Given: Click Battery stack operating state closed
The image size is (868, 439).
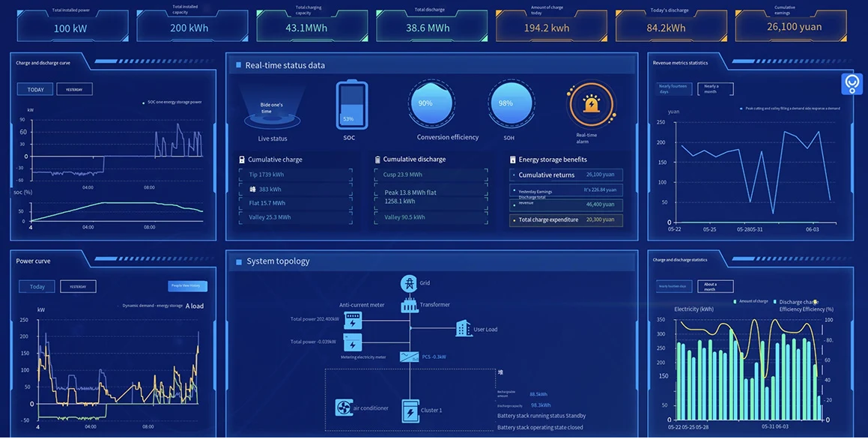Looking at the screenshot, I should pos(540,427).
